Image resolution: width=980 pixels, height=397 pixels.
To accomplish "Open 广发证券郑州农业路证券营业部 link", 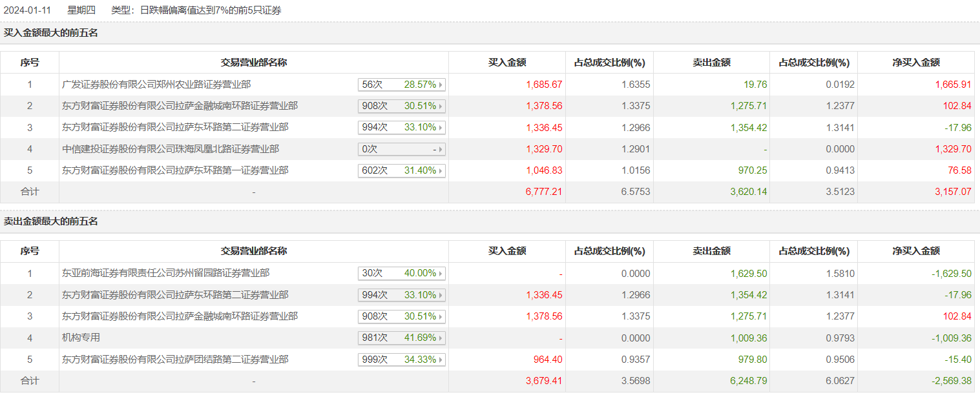I will tap(156, 85).
